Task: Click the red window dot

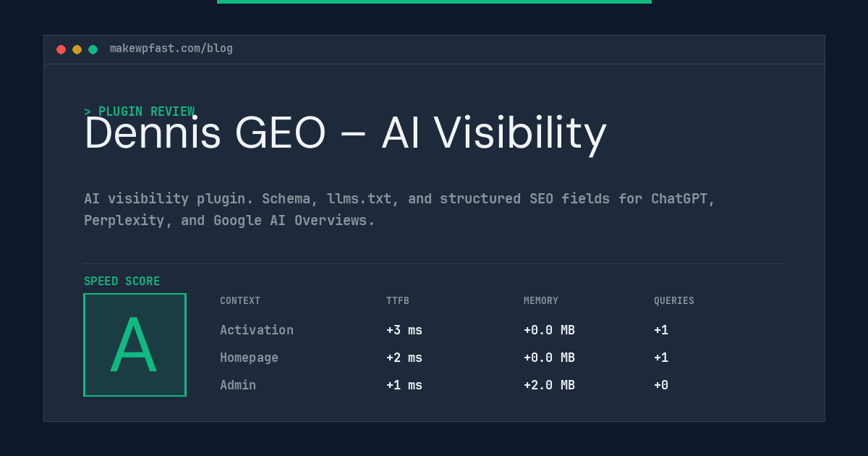Action: tap(61, 49)
